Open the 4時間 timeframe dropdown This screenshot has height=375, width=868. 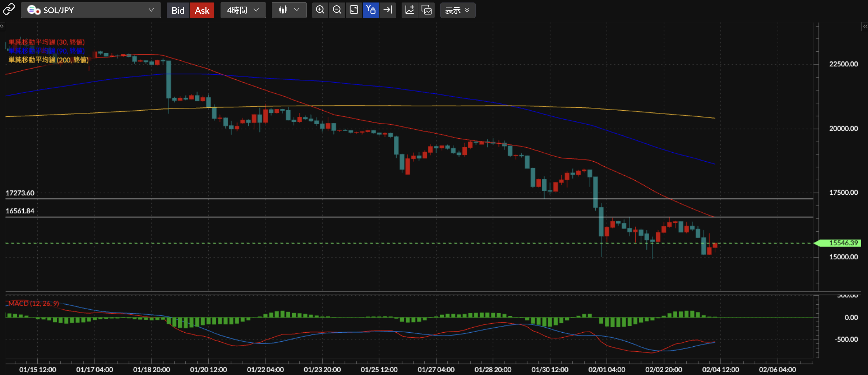coord(243,10)
